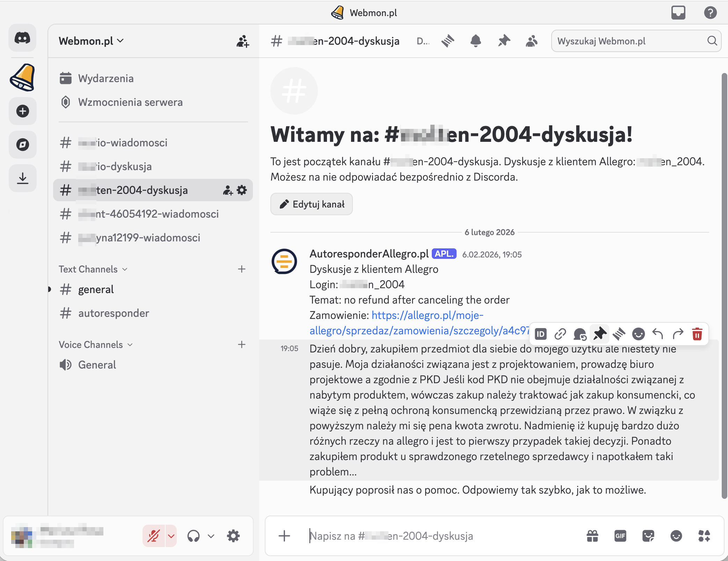Unmute the microphone toggle
Screen dimensions: 728x561
coord(154,535)
